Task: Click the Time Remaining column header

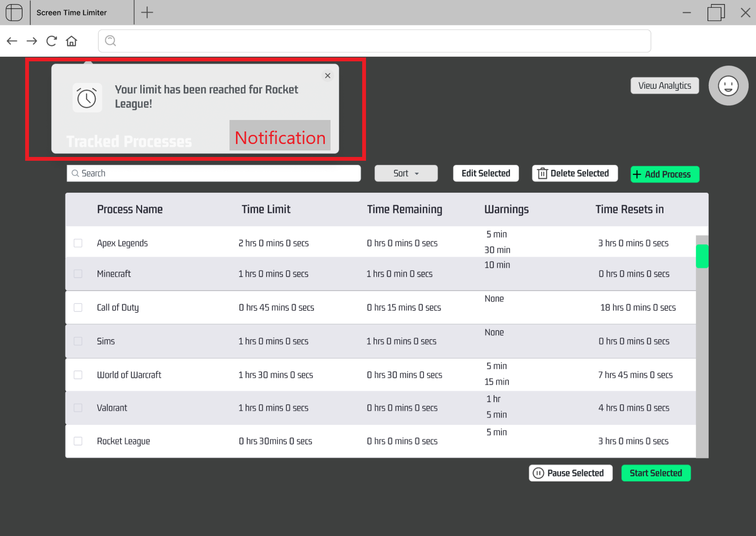Action: (404, 209)
